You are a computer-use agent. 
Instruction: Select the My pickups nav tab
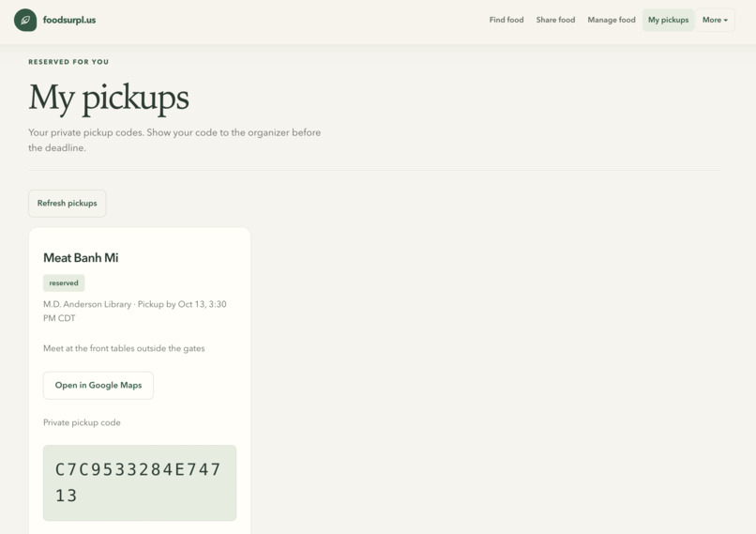pyautogui.click(x=668, y=20)
